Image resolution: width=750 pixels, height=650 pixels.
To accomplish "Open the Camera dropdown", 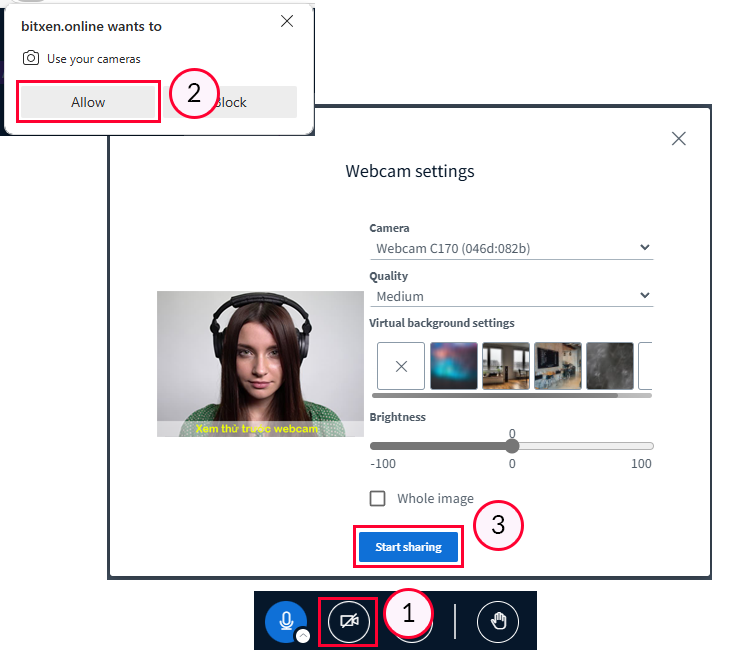I will [x=511, y=248].
